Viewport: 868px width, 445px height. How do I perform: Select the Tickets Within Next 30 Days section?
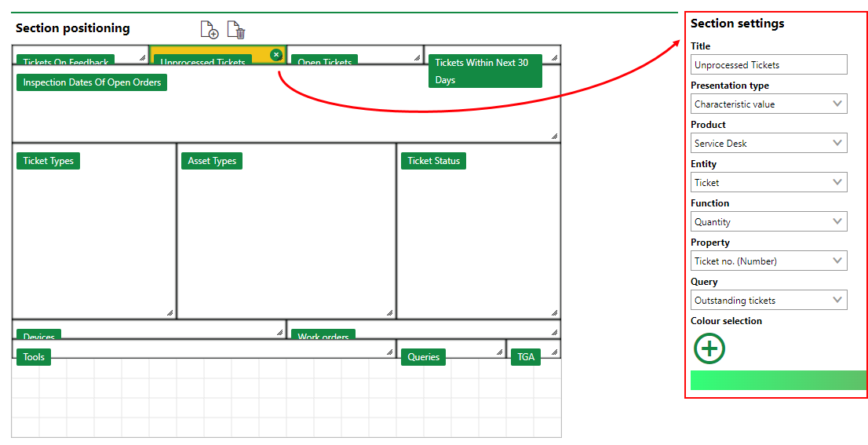[x=485, y=71]
